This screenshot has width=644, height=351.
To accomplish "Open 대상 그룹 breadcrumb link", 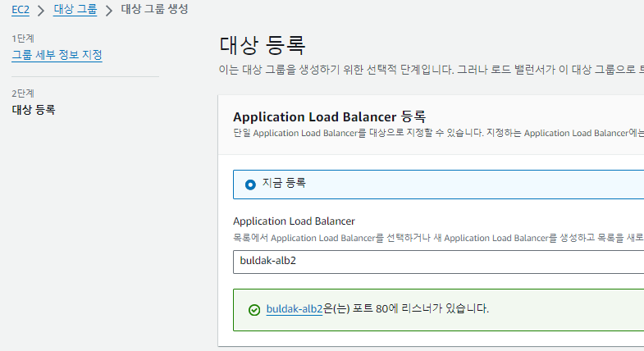I will [x=75, y=11].
